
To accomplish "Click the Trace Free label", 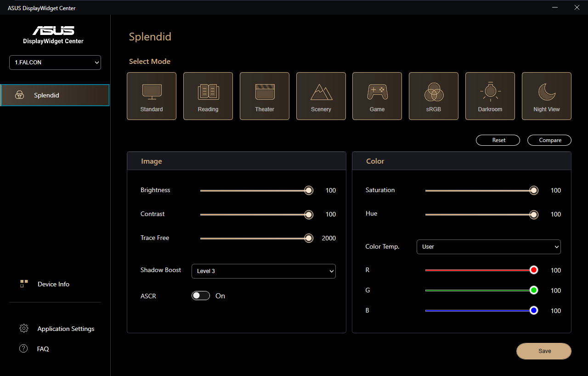I will point(155,238).
